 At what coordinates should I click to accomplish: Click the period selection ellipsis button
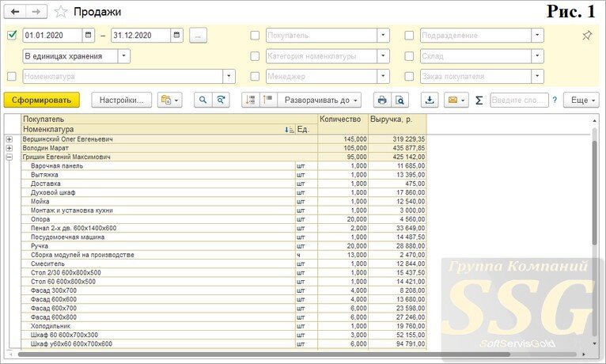(x=198, y=35)
